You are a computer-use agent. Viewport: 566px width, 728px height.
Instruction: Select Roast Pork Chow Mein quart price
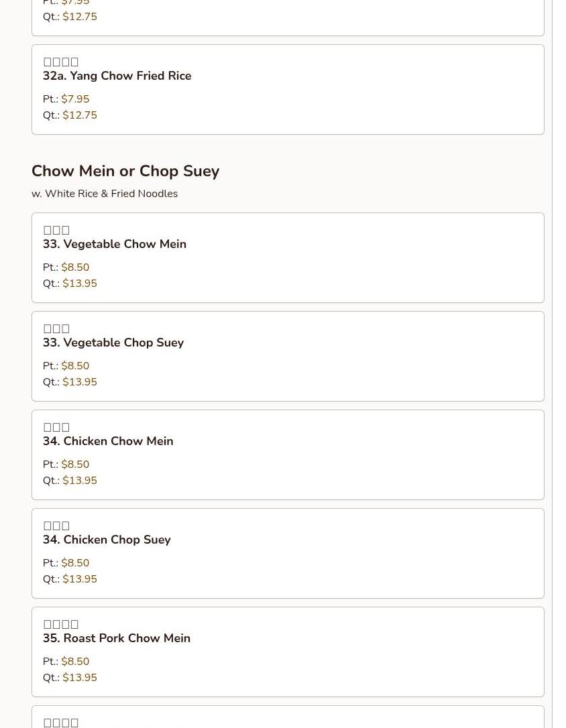click(80, 678)
